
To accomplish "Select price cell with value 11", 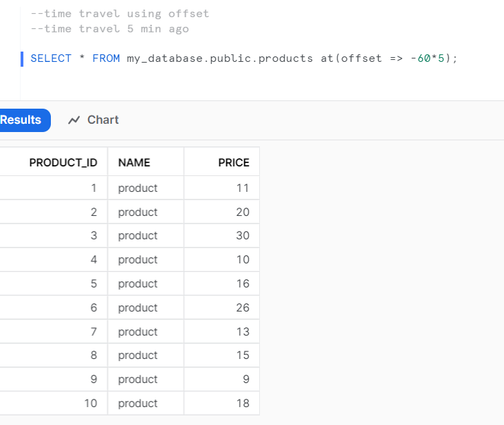I will point(222,188).
